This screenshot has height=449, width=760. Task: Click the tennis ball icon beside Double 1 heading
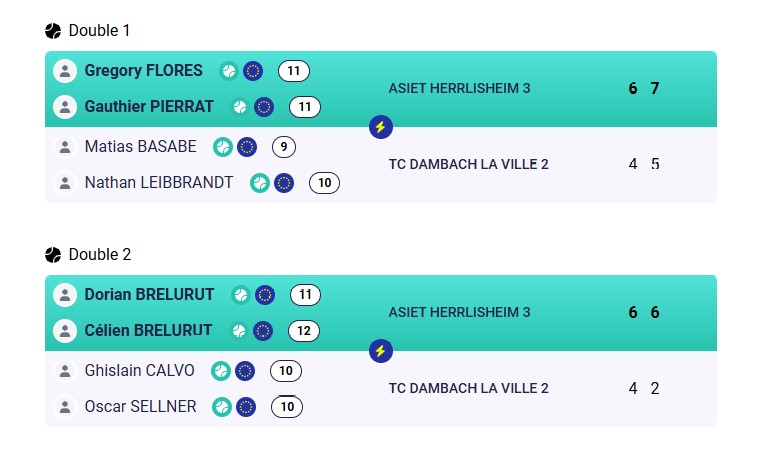53,31
